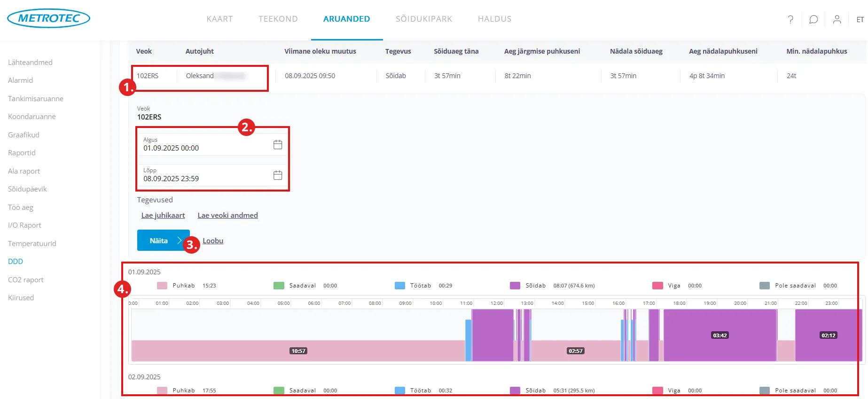Open the ET language selector

click(860, 20)
